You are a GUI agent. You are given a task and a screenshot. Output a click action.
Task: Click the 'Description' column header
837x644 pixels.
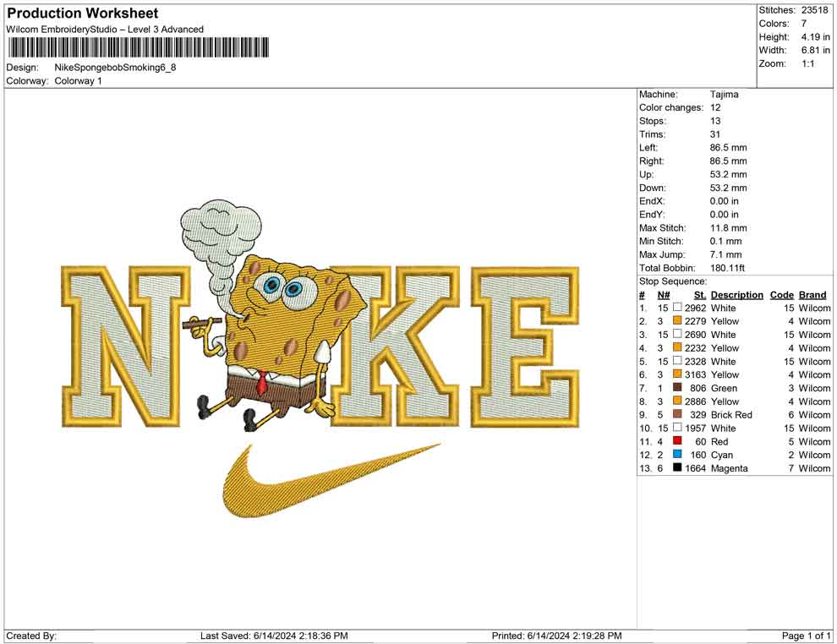click(736, 294)
